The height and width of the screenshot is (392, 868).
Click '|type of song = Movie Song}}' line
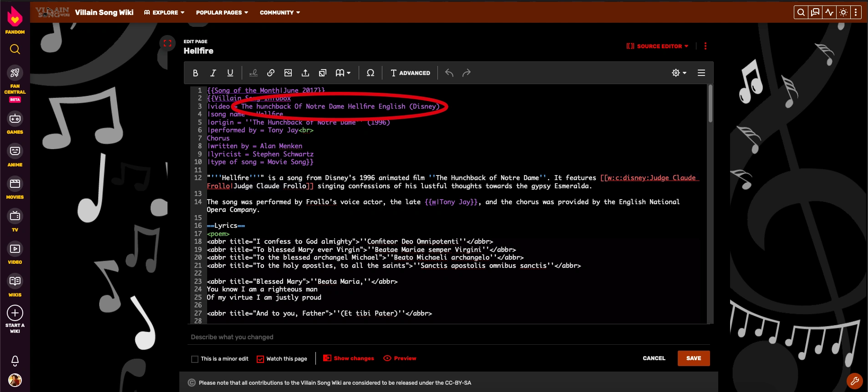tap(260, 162)
